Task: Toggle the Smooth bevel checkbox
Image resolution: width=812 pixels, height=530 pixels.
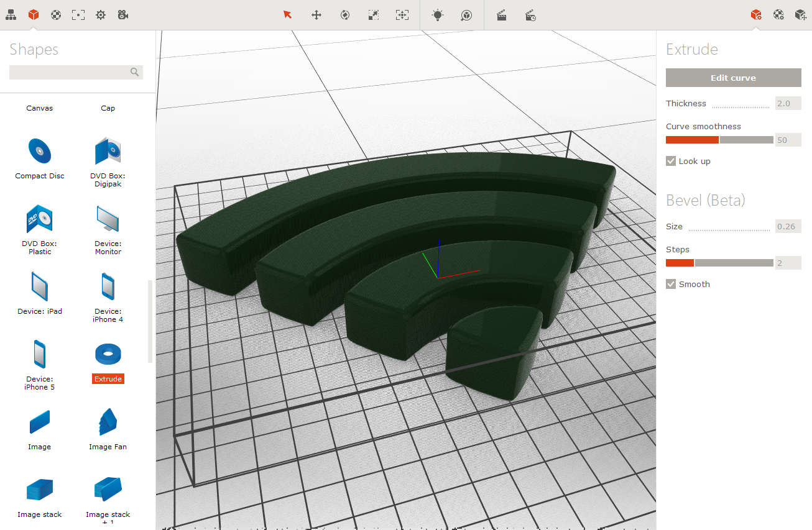Action: point(671,284)
